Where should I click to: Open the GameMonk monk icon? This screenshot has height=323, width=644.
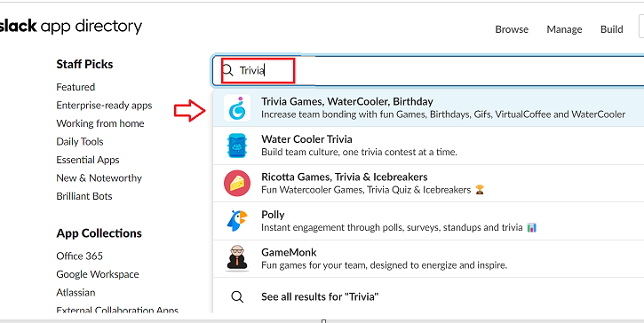[x=237, y=257]
